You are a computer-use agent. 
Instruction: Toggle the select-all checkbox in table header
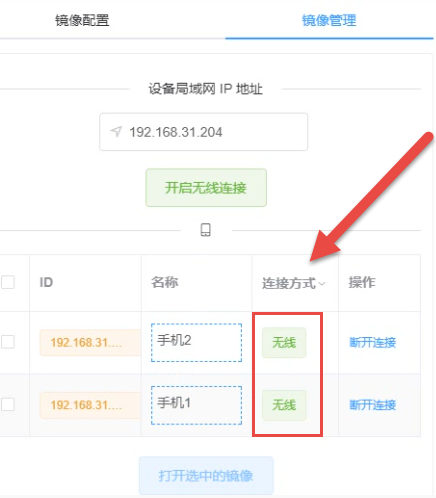pyautogui.click(x=8, y=282)
